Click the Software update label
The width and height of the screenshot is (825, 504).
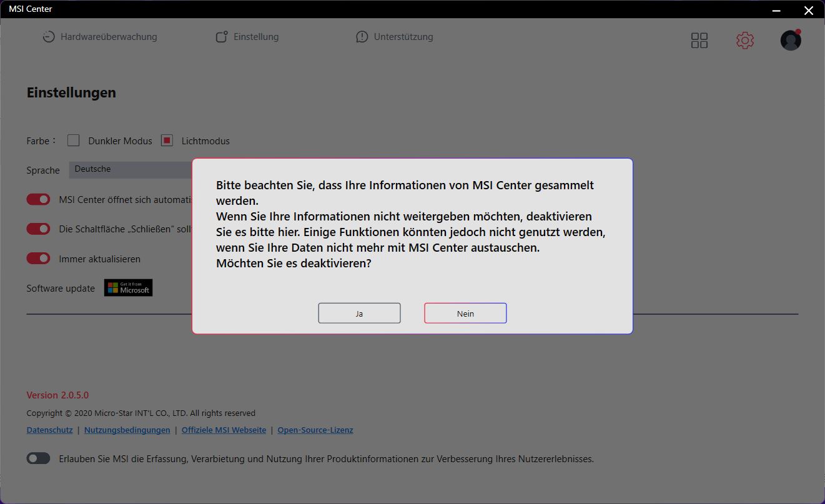[x=61, y=289]
